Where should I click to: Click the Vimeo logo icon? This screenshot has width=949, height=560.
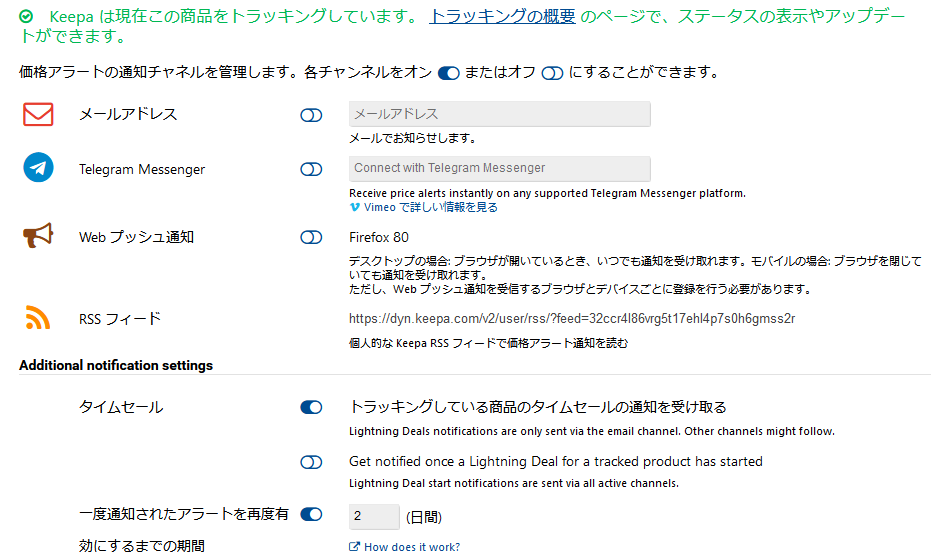(x=355, y=207)
